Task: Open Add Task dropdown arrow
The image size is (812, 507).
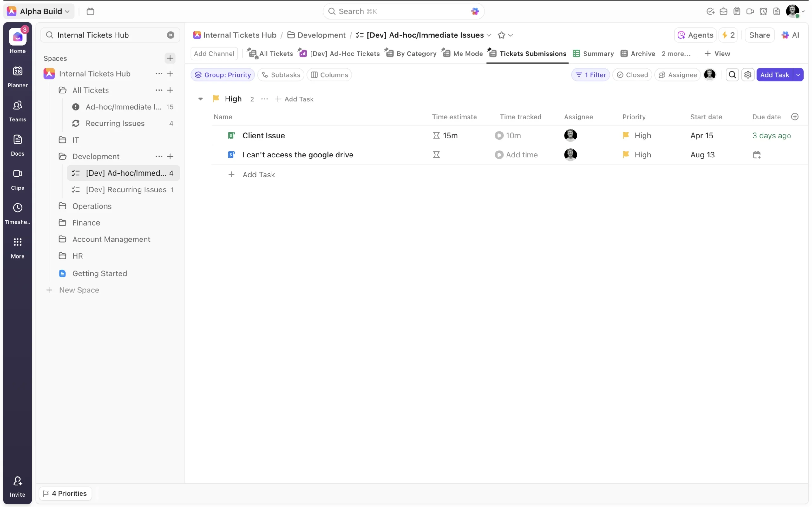Action: 798,75
